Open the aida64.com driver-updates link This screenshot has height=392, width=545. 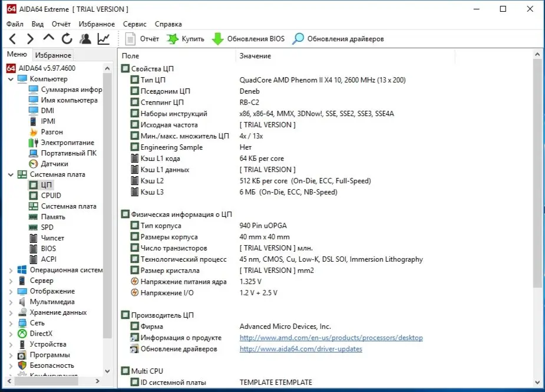pos(300,349)
